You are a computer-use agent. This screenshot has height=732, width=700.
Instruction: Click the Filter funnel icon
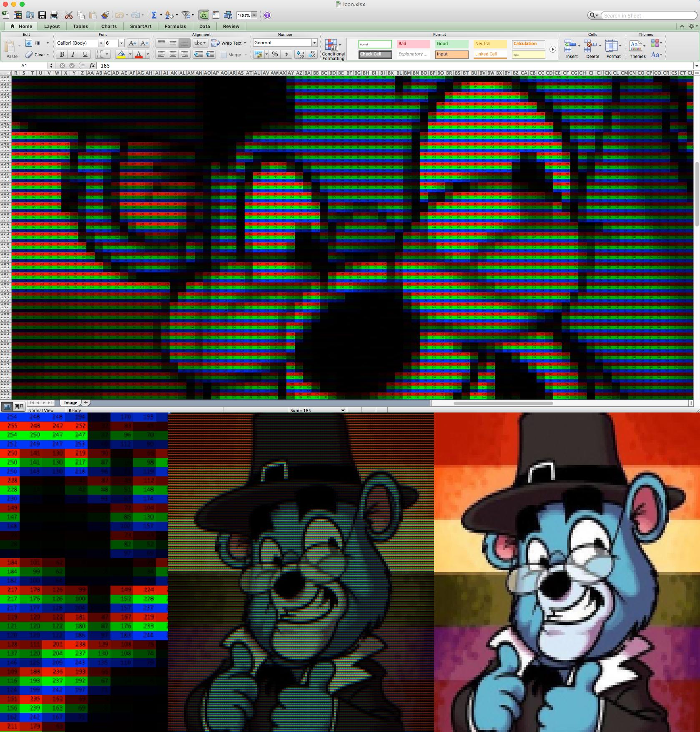point(186,15)
